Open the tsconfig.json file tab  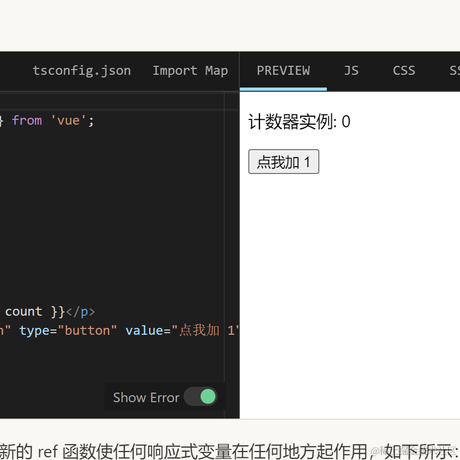[82, 71]
